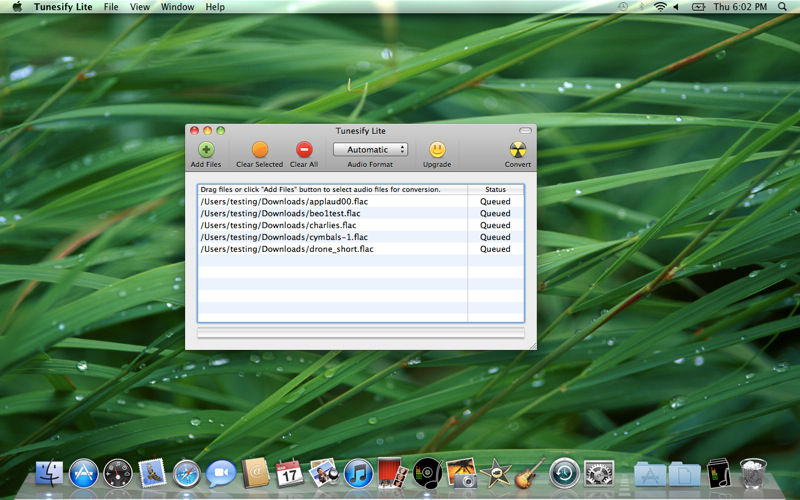Viewport: 800px width, 500px height.
Task: Select the drone_short.flac file row
Action: (x=361, y=249)
